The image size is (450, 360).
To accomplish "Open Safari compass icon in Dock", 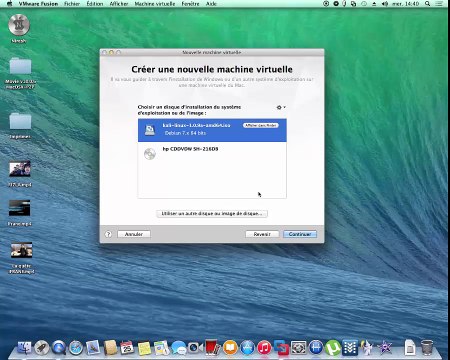I will [76, 348].
